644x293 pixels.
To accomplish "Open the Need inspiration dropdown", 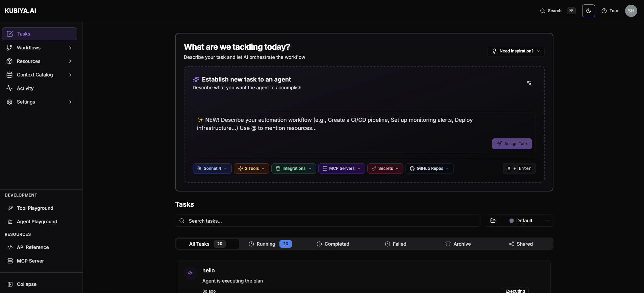I will click(x=516, y=51).
